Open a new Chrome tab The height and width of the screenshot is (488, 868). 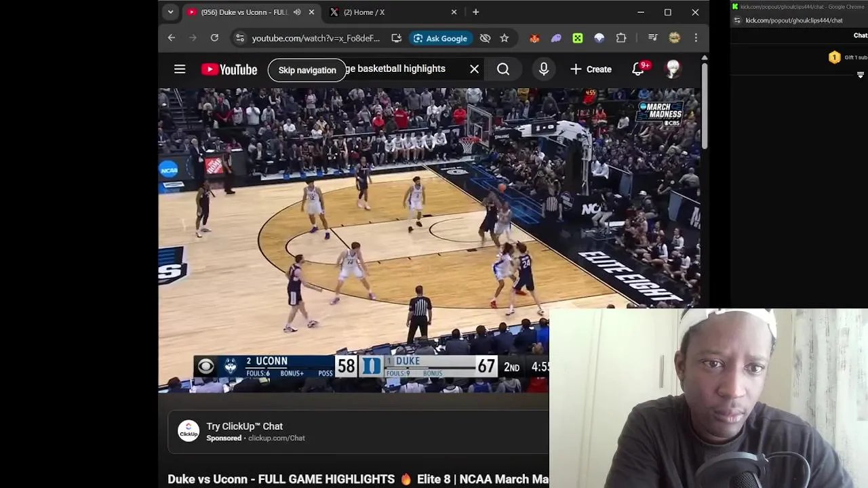[475, 12]
